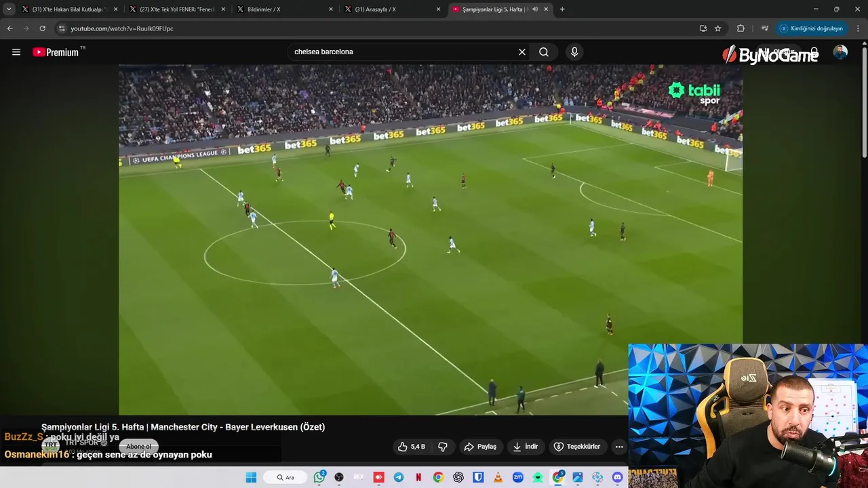Open Discord from the taskbar

(617, 477)
